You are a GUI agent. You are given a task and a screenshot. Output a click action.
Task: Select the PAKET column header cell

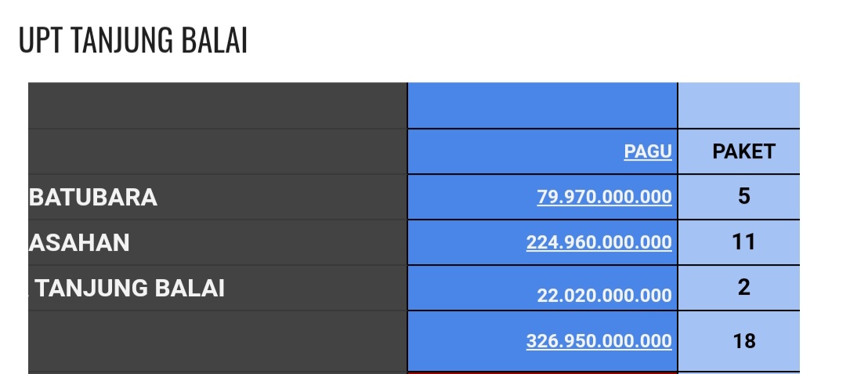coord(739,151)
